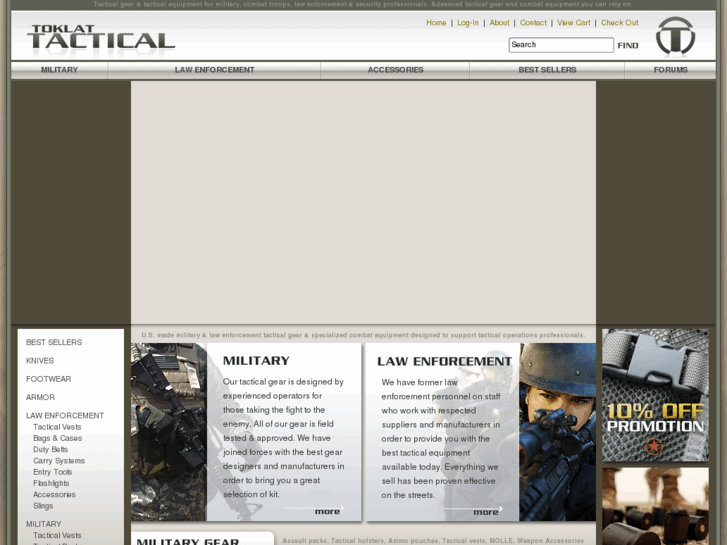Open the Contact link

coord(533,23)
